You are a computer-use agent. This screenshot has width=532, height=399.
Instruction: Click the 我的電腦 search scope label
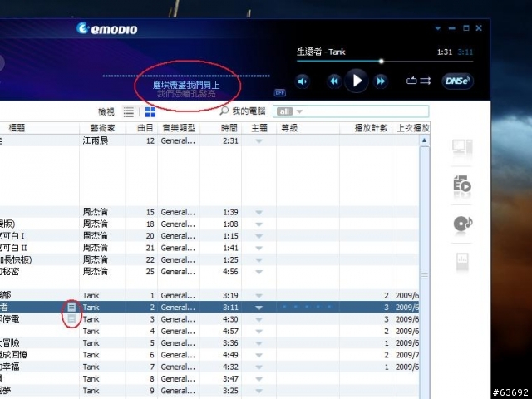coord(249,111)
